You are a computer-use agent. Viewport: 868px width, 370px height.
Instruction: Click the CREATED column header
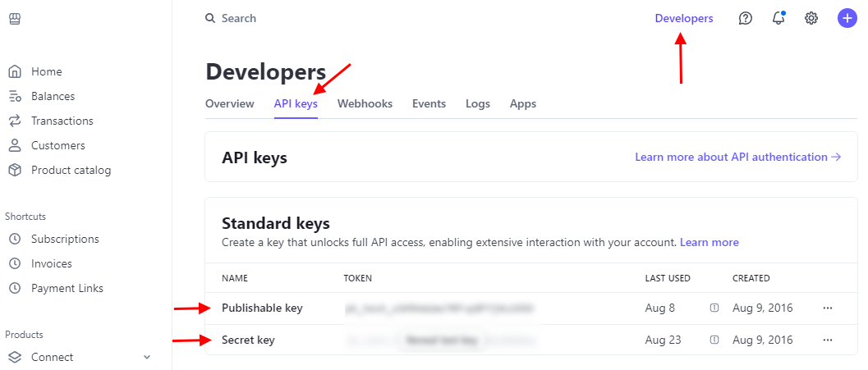pyautogui.click(x=751, y=278)
